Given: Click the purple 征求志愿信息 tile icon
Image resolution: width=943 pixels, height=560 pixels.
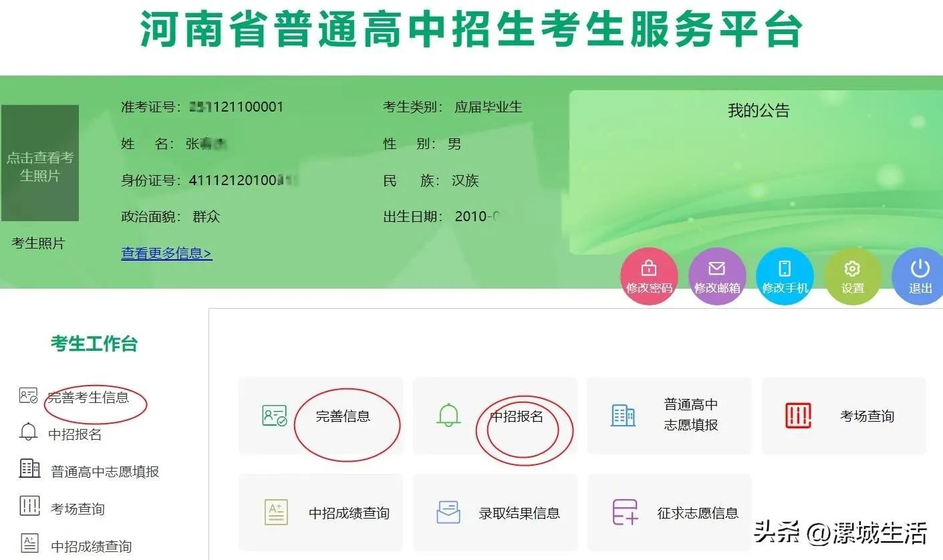Looking at the screenshot, I should click(625, 513).
